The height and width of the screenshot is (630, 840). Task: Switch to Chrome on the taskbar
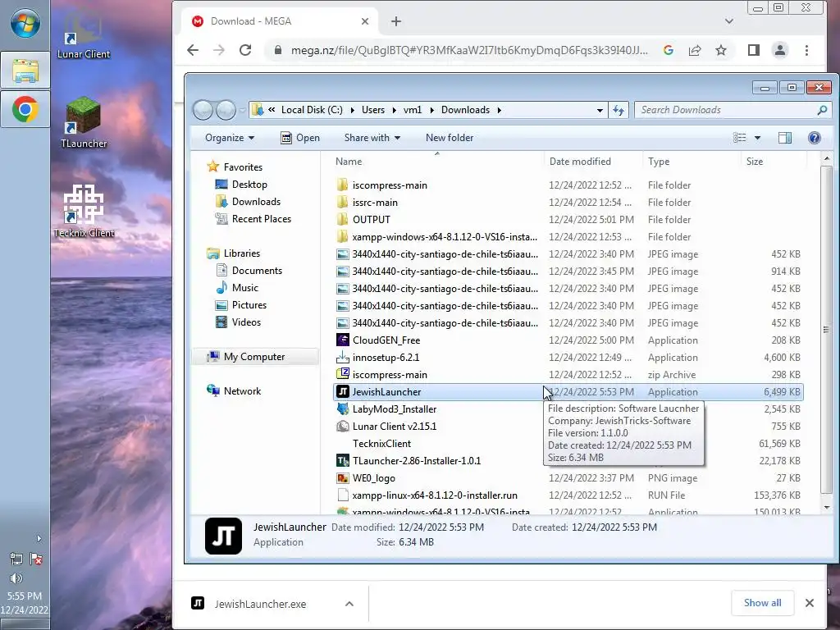point(25,110)
